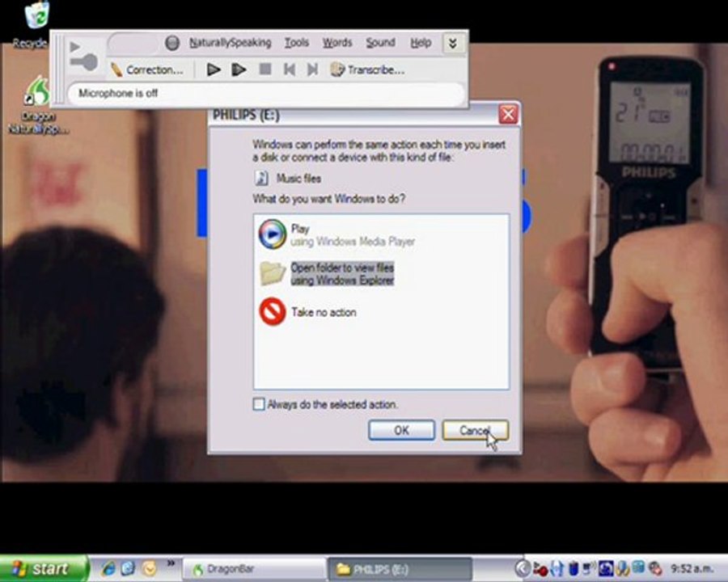
Task: Click the 'Microphone is off' status field
Action: click(266, 93)
